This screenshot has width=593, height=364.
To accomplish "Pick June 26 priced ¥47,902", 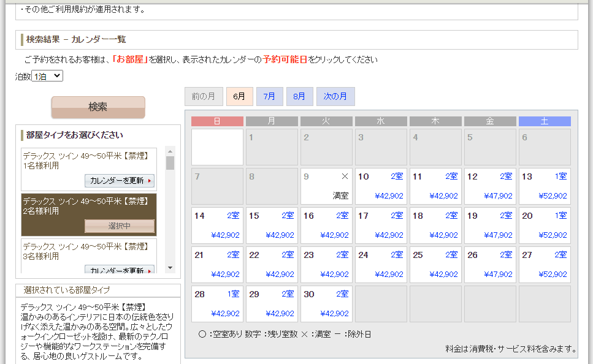I will pyautogui.click(x=490, y=265).
